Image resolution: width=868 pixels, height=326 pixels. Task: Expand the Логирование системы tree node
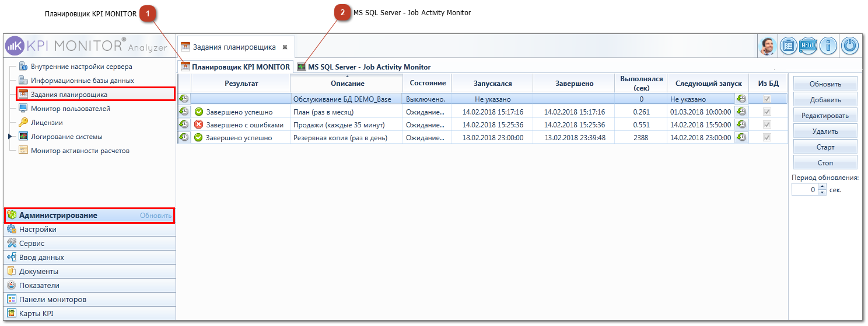point(10,136)
